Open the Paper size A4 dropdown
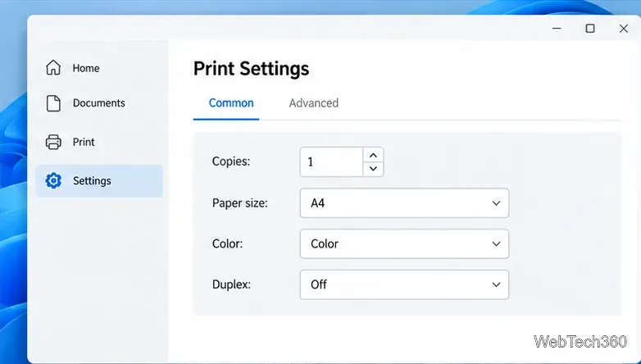Viewport: 641px width, 364px height. tap(404, 202)
